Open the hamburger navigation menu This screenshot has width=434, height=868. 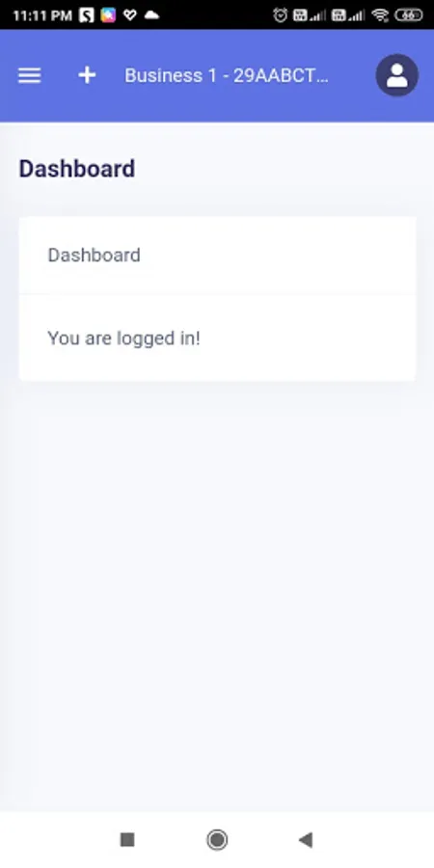29,75
